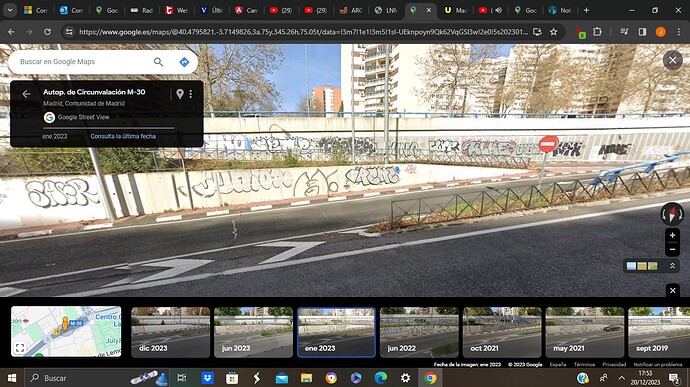Go back using the Street View panel arrow

coord(26,94)
